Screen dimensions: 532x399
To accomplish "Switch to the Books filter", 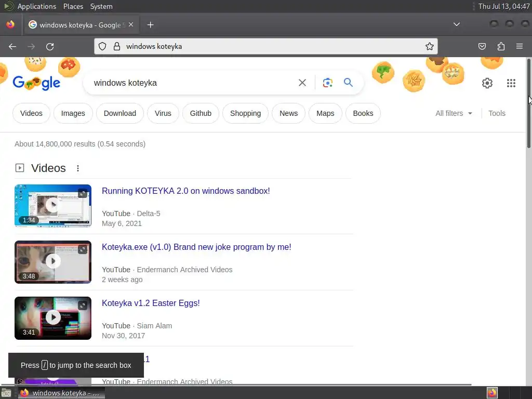I will pyautogui.click(x=363, y=113).
